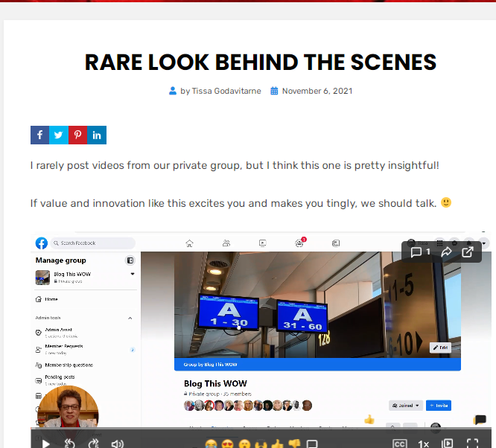Toggle the player's theater mode icon
Screen dimensions: 496x448
click(x=448, y=444)
